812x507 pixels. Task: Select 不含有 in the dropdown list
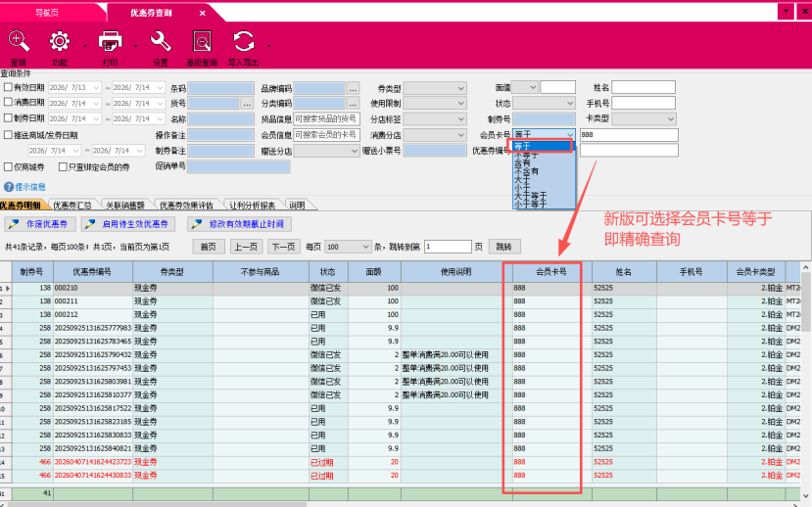(545, 170)
